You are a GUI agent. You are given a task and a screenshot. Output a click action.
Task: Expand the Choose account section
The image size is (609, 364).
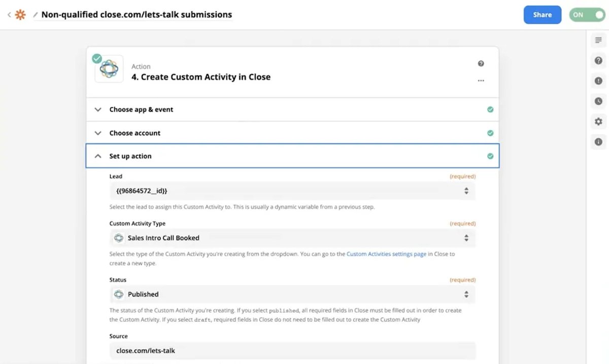coord(293,133)
